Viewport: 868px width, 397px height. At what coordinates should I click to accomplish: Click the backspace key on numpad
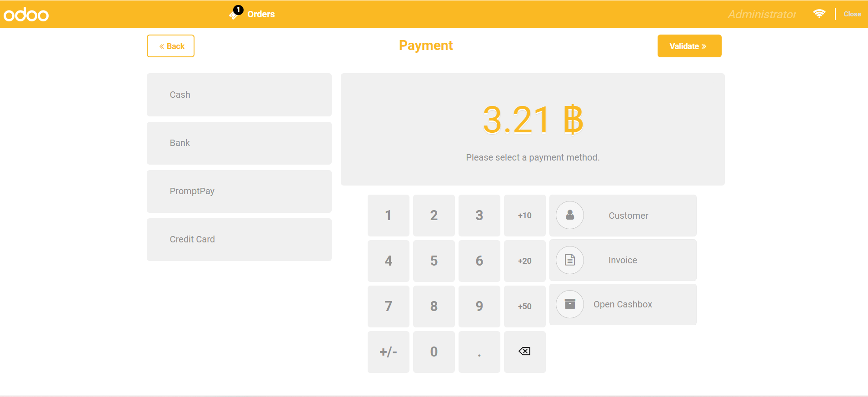point(525,352)
